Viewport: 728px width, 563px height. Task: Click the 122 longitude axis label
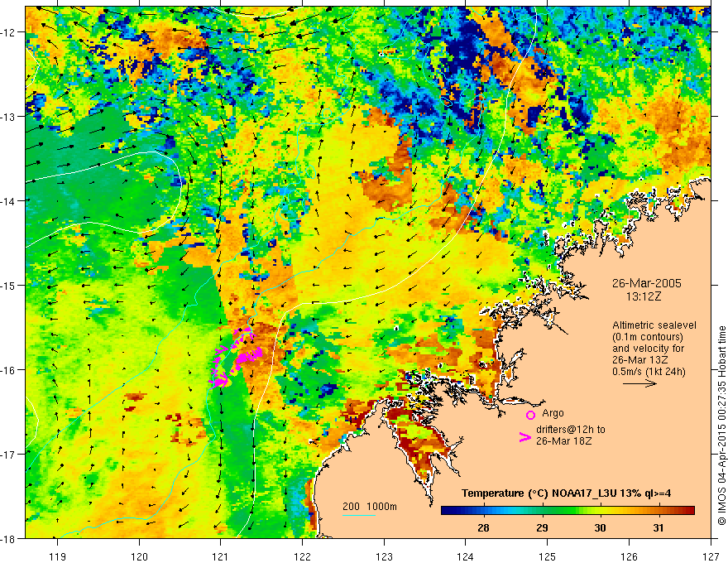pos(302,556)
